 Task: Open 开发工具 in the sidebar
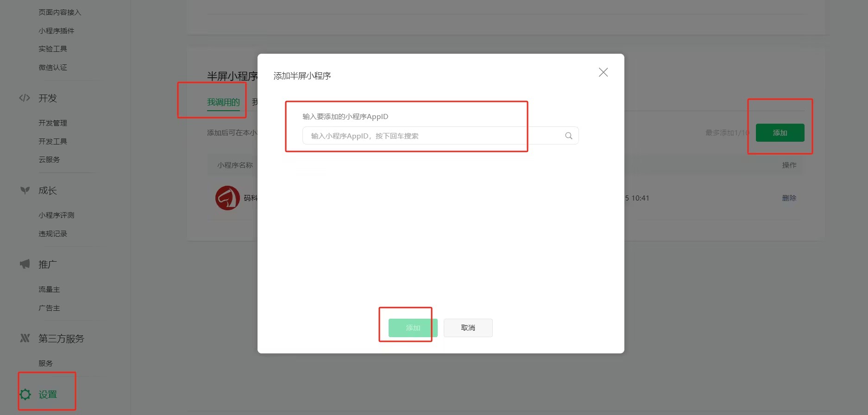(53, 141)
